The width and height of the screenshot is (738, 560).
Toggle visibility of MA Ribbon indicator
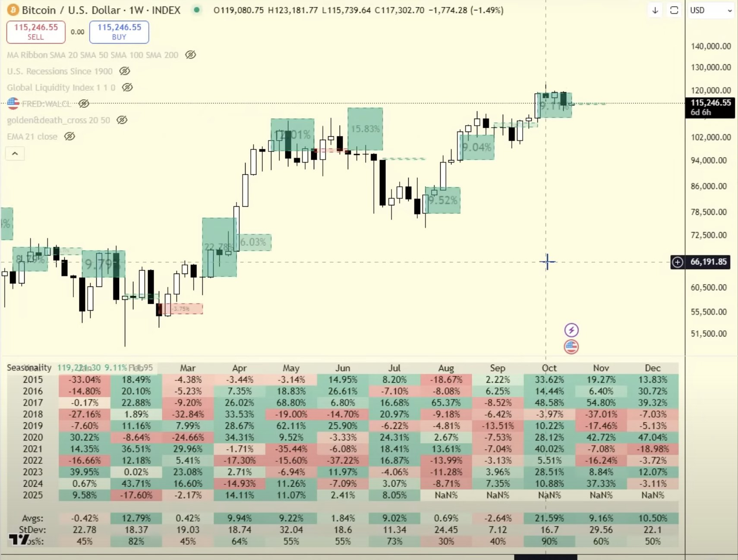pyautogui.click(x=190, y=55)
